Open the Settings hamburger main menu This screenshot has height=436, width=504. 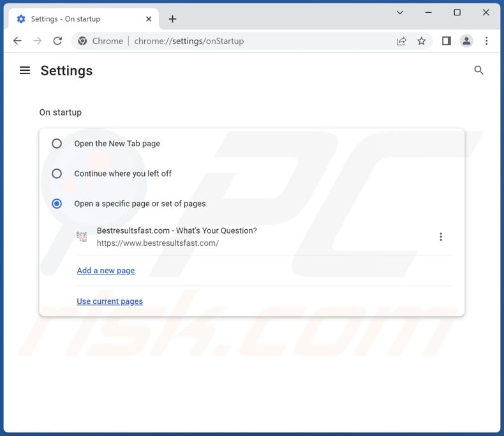coord(25,70)
